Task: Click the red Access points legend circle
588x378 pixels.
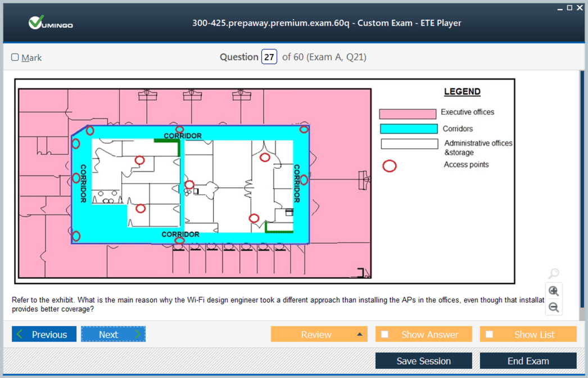Action: 389,165
